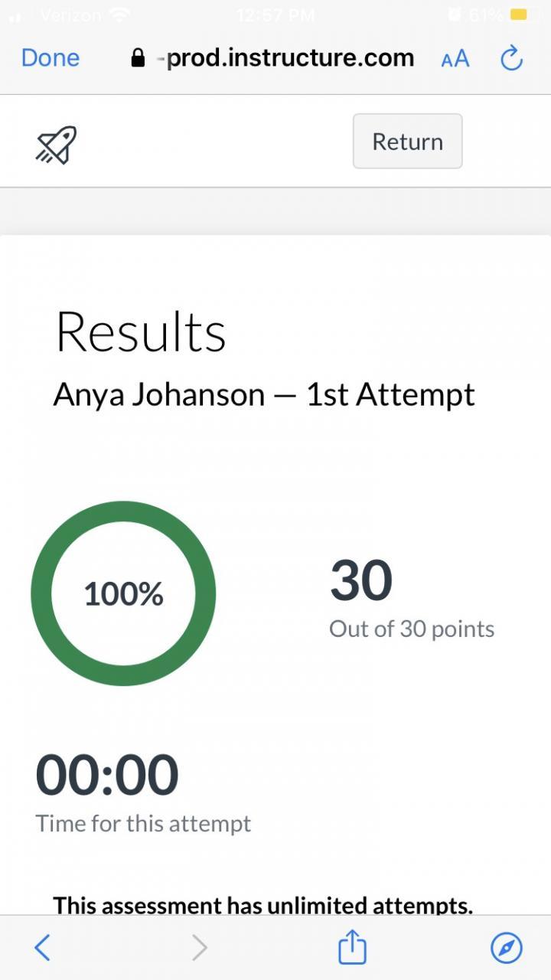Tap the rocket logo icon
Screen dimensions: 551x980
tap(57, 144)
